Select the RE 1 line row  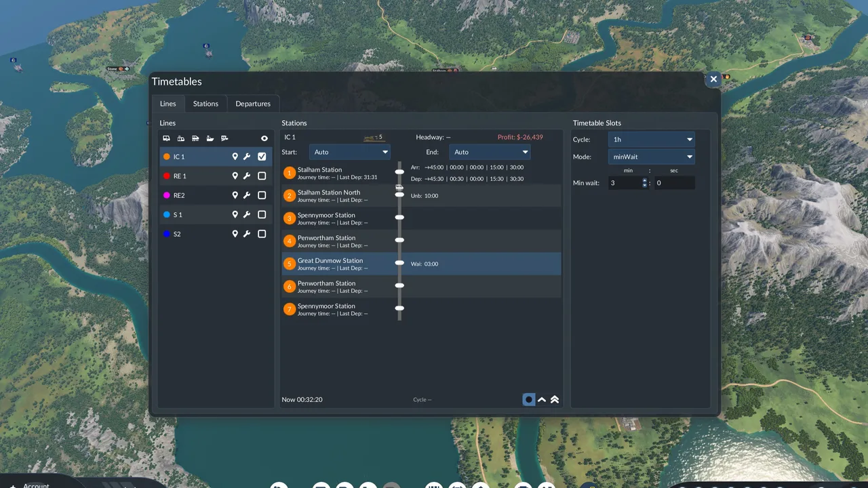point(216,176)
